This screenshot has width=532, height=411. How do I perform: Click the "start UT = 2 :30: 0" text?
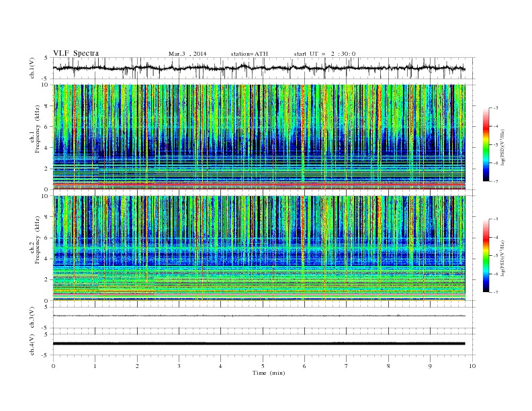(324, 54)
